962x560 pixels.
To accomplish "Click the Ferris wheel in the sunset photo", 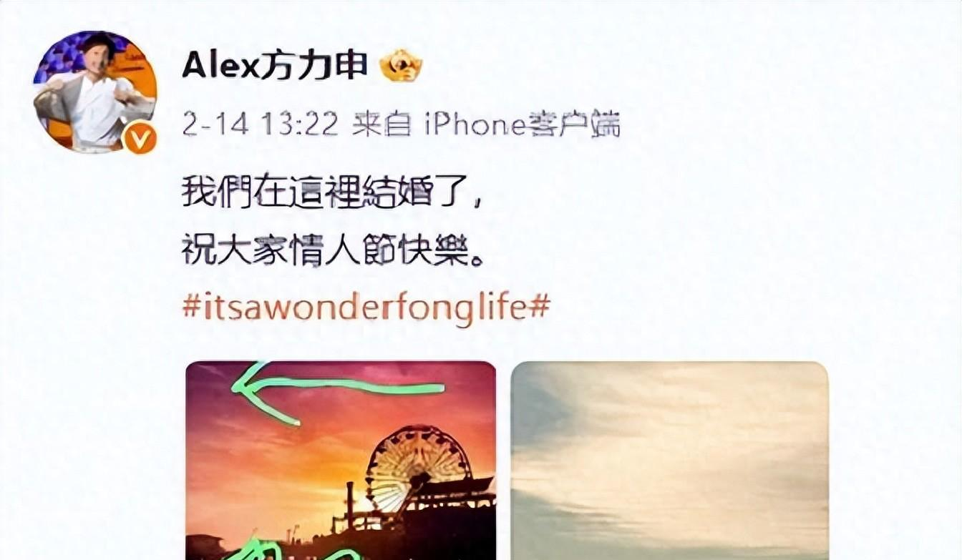I will point(418,468).
